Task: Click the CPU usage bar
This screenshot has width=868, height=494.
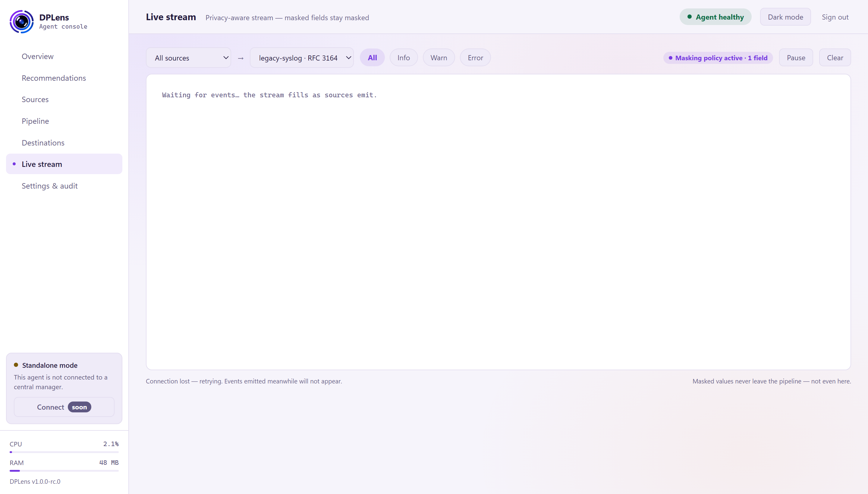Action: [x=64, y=452]
